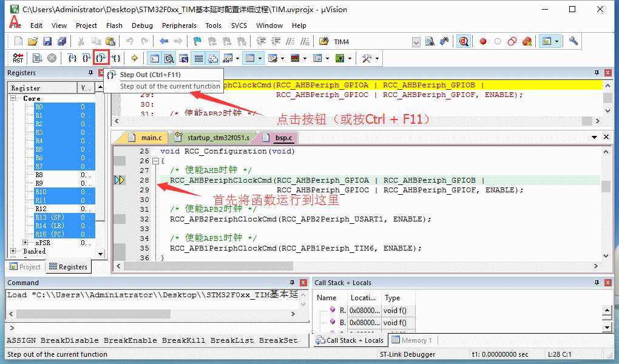Click the editor horizontal scrollbar thumb
This screenshot has height=364, width=619.
[208, 266]
